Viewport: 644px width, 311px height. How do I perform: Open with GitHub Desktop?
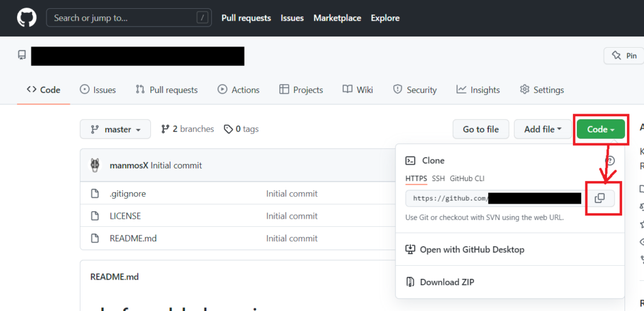click(x=472, y=249)
